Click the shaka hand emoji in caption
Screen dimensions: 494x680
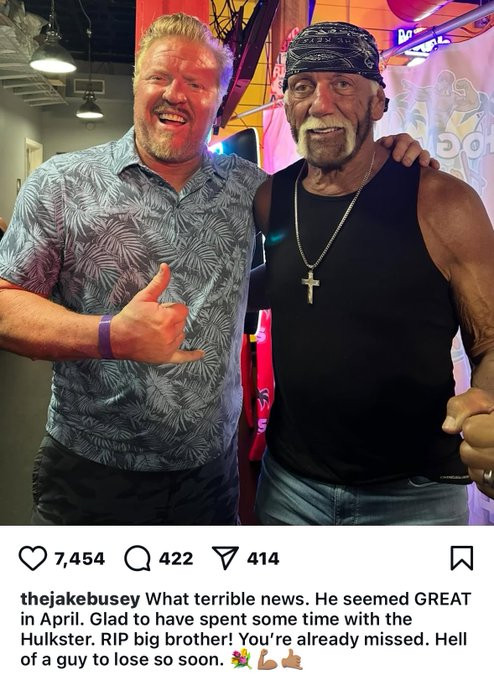coord(292,659)
